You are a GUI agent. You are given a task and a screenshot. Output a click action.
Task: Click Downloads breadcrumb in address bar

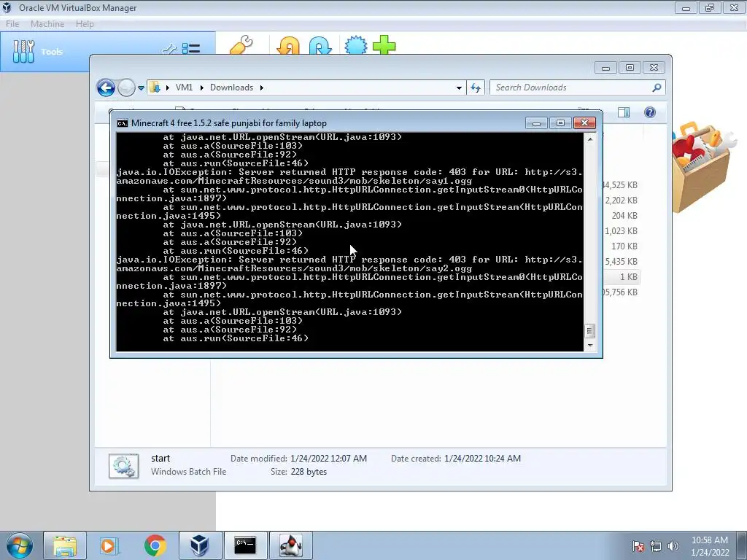231,87
